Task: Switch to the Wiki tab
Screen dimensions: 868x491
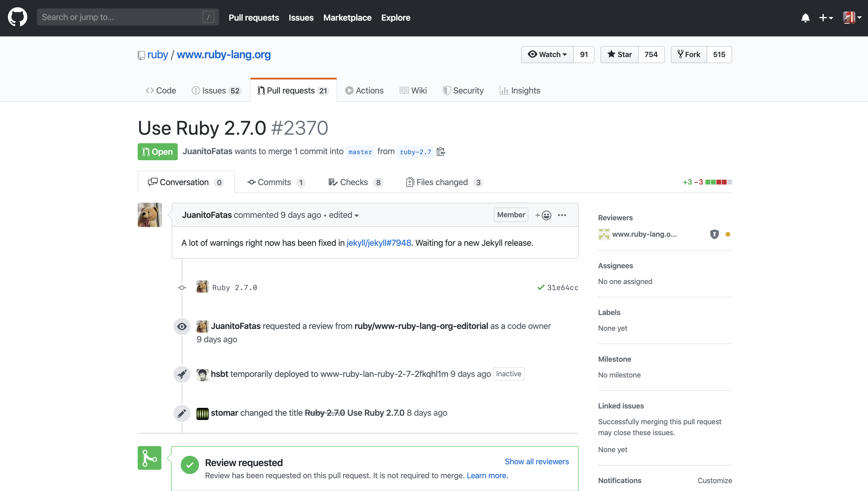Action: (x=413, y=90)
